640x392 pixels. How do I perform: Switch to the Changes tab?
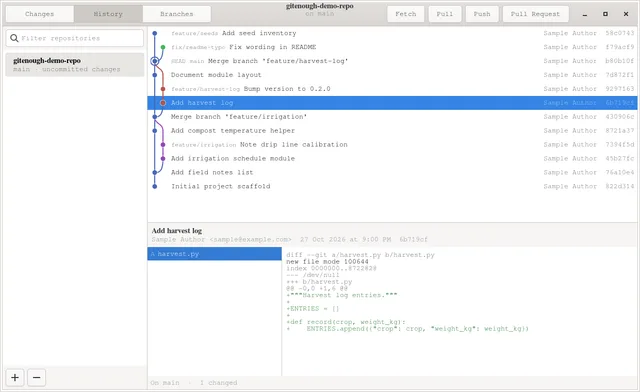coord(40,14)
